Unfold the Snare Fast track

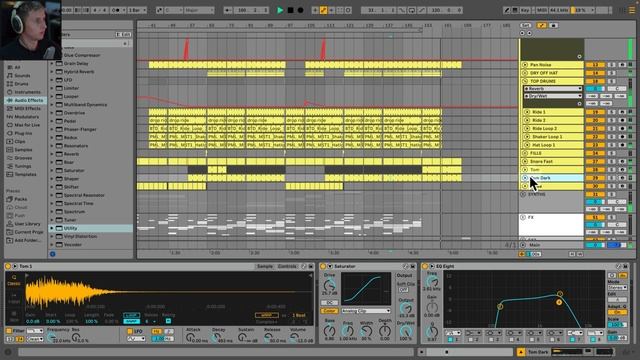[x=525, y=161]
